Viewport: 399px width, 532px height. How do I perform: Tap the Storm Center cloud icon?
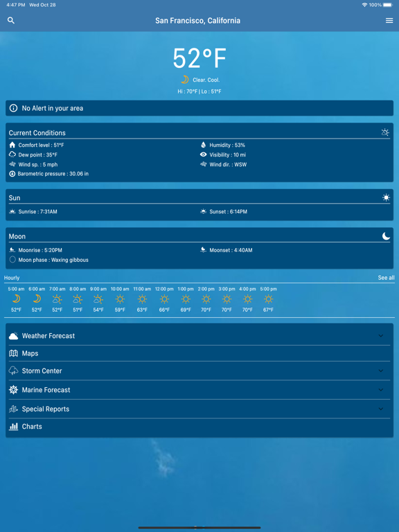pos(13,371)
